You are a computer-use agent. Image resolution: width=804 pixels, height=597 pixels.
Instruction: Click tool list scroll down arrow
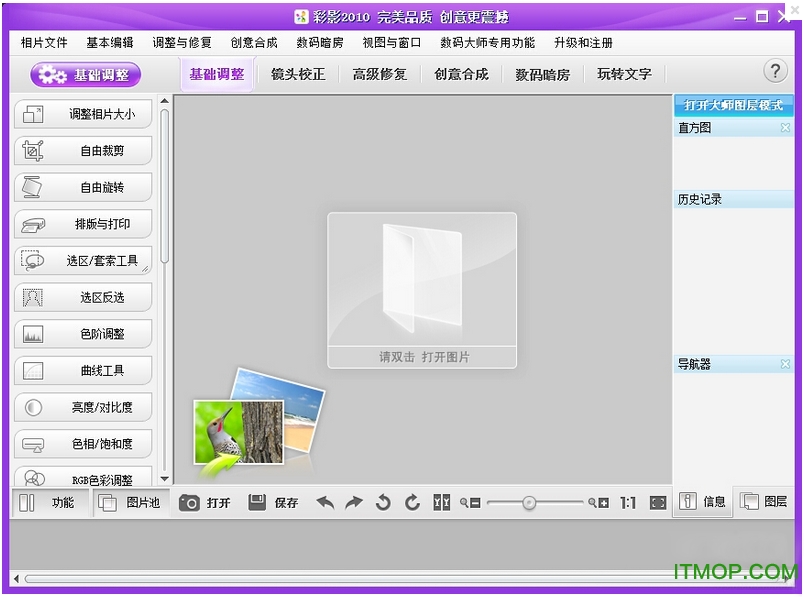pyautogui.click(x=165, y=479)
